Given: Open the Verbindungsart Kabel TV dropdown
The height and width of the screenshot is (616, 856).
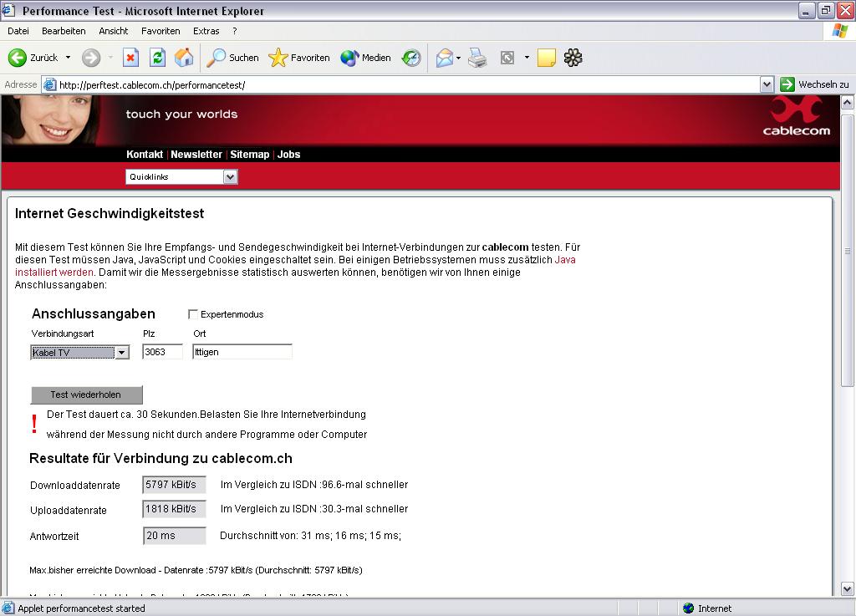Looking at the screenshot, I should [122, 353].
